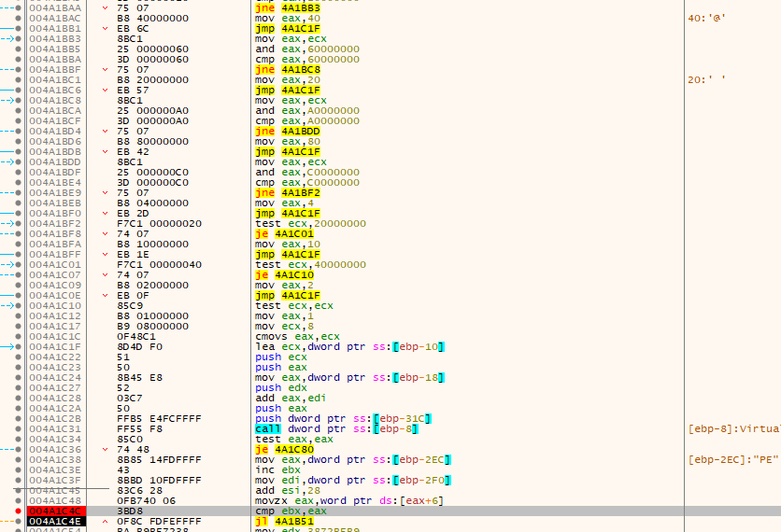Toggle breakpoint dot at address 004A1BB5
This screenshot has width=781, height=532.
[19, 49]
